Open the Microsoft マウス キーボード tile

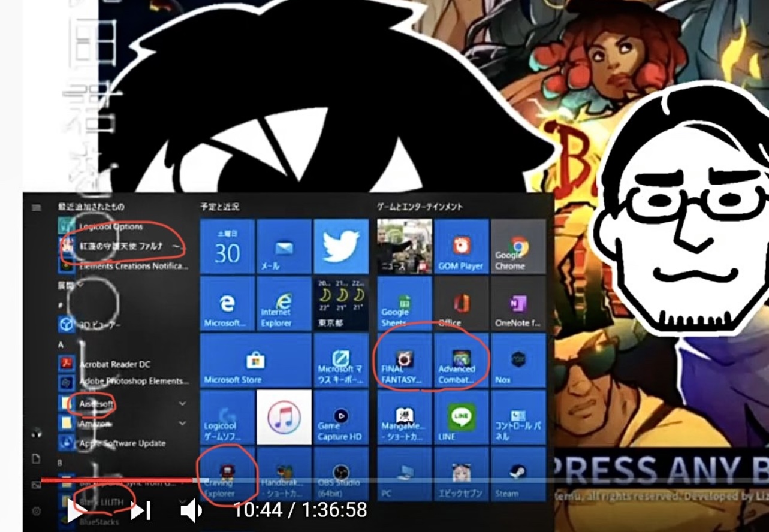click(341, 361)
